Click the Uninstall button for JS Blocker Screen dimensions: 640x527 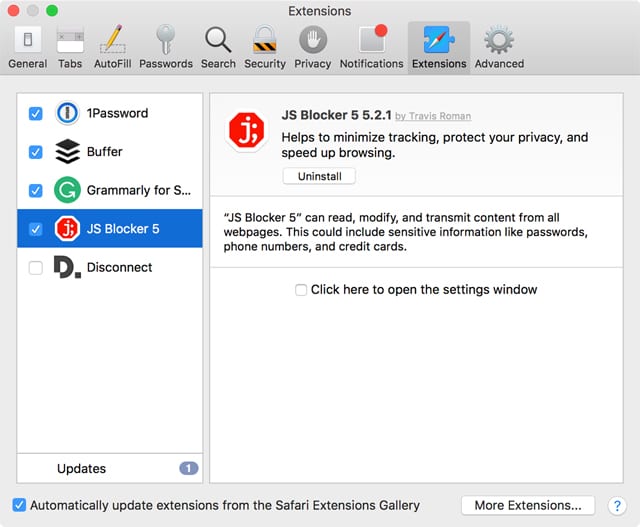point(319,176)
